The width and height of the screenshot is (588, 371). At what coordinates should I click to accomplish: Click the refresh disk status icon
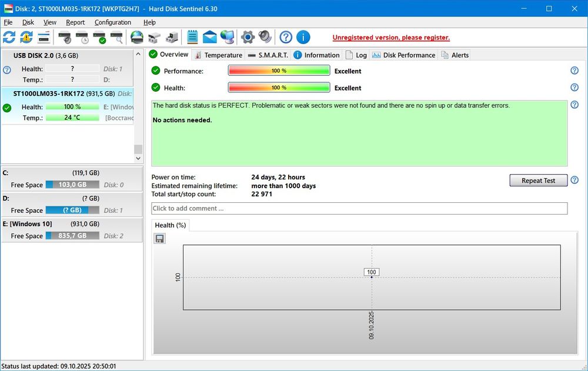(9, 38)
